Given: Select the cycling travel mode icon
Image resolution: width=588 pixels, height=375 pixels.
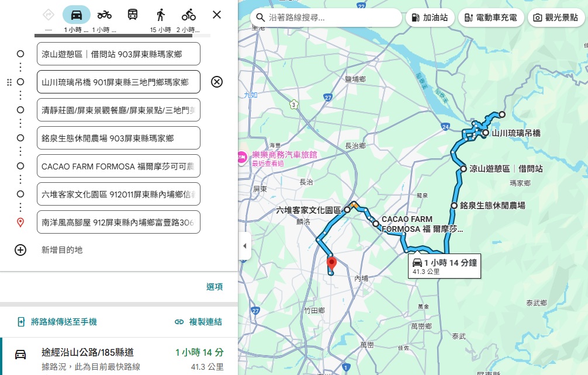Looking at the screenshot, I should 188,15.
